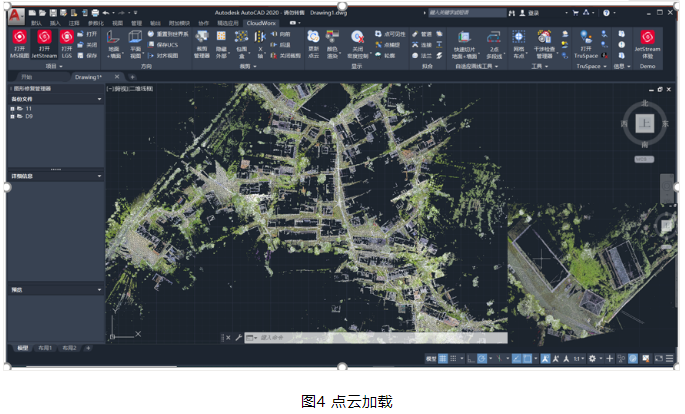Image resolution: width=685 pixels, height=414 pixels.
Task: Open the Section Manager tool
Action: [201, 42]
